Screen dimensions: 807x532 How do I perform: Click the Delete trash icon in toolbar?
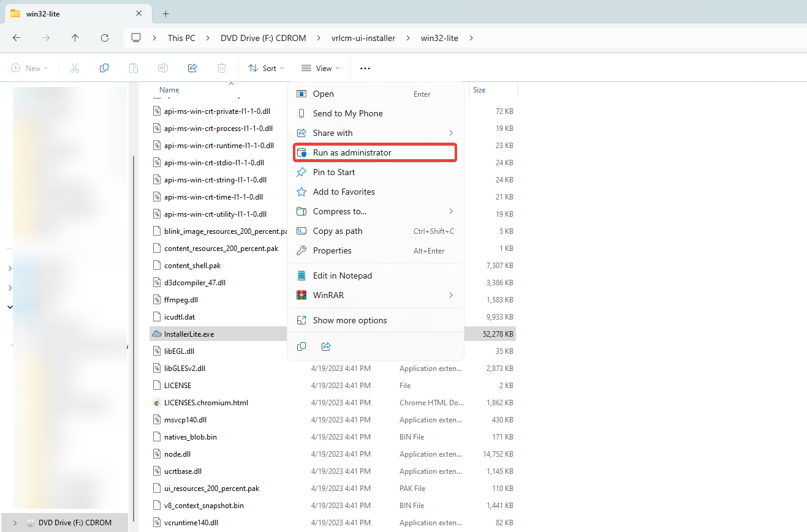point(222,68)
